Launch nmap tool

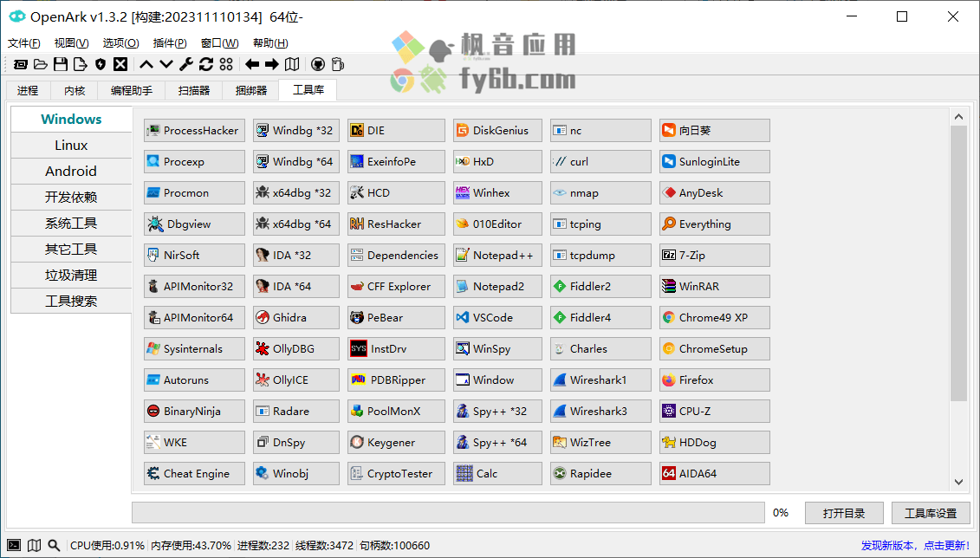[600, 193]
